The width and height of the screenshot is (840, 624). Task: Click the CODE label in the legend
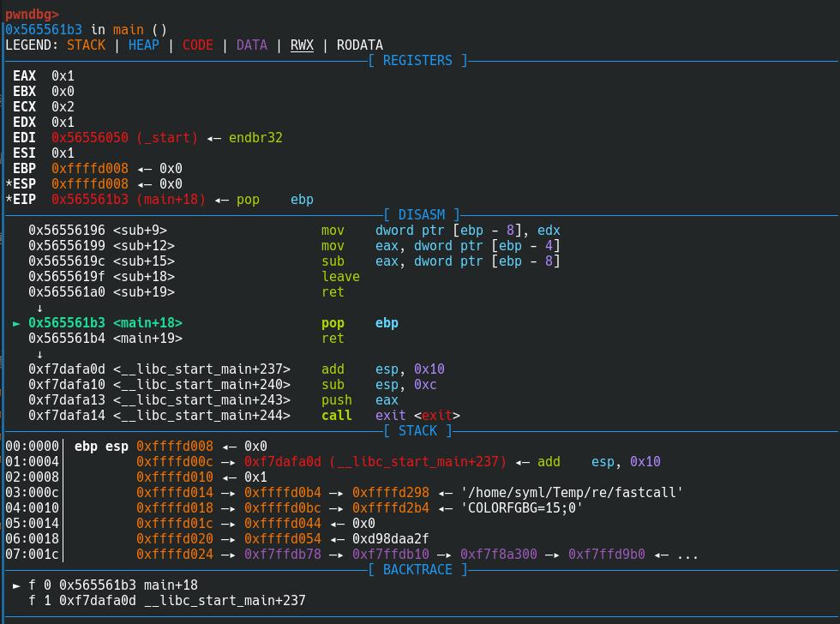[x=198, y=45]
